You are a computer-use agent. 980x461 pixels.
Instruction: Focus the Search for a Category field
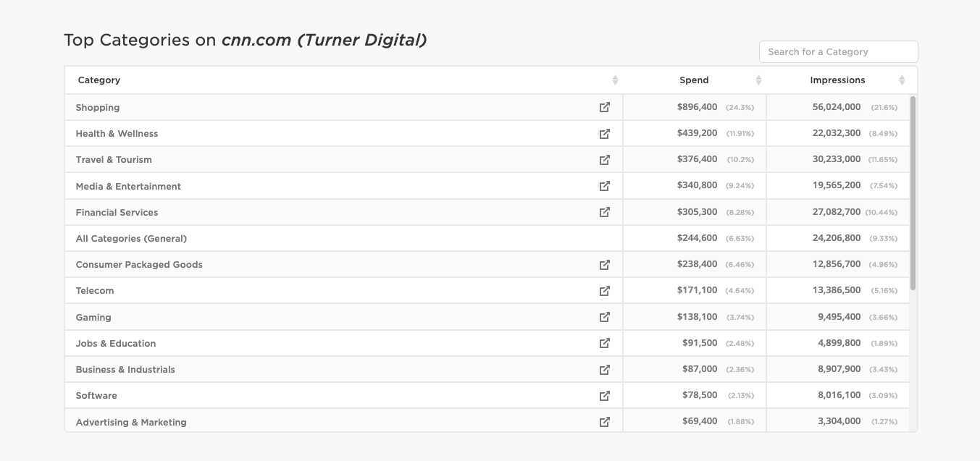[838, 52]
